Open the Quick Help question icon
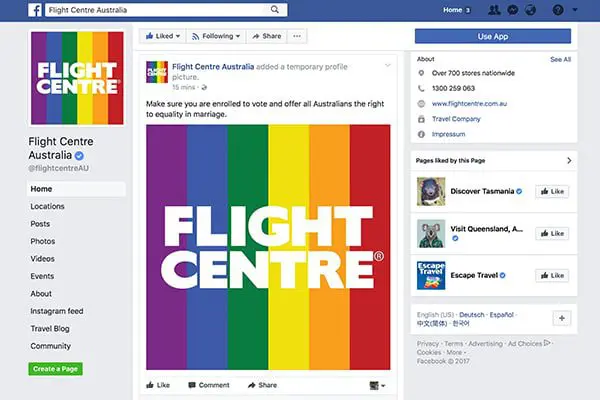Viewport: 600px width, 400px height. click(558, 10)
